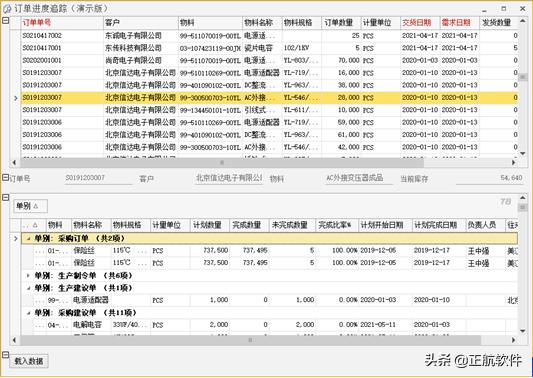This screenshot has width=533, height=378.
Task: Click the detail grid's vertical scroll down arrow
Action: pos(523,330)
